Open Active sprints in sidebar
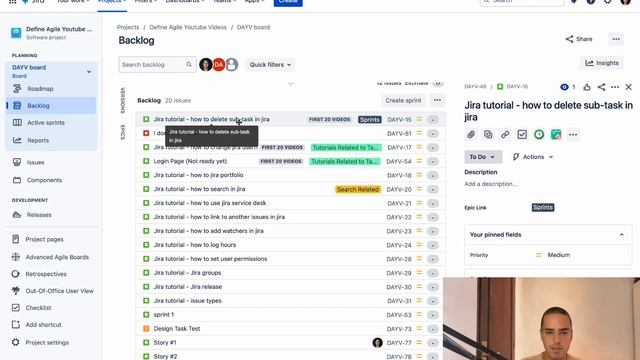 46,122
